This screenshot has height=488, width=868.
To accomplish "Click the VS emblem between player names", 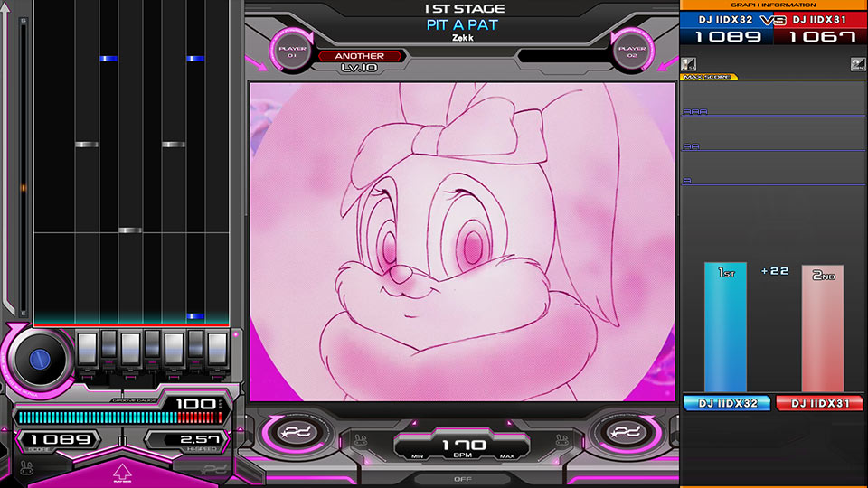I will [x=773, y=21].
